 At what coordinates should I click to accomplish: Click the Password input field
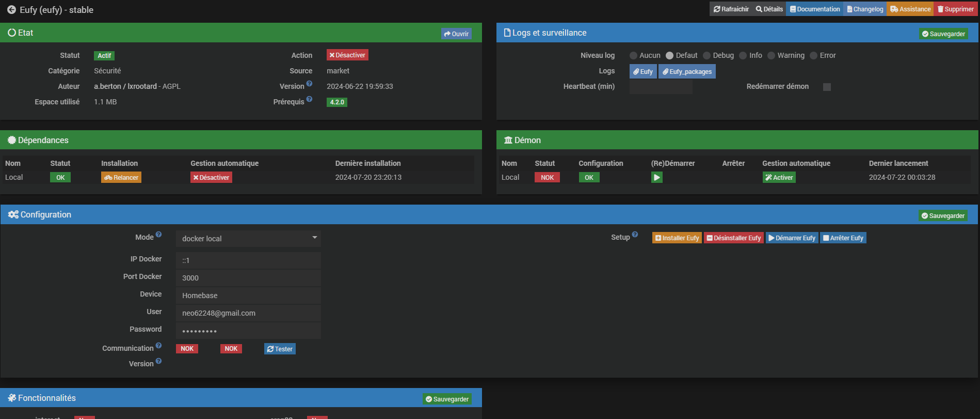(248, 331)
